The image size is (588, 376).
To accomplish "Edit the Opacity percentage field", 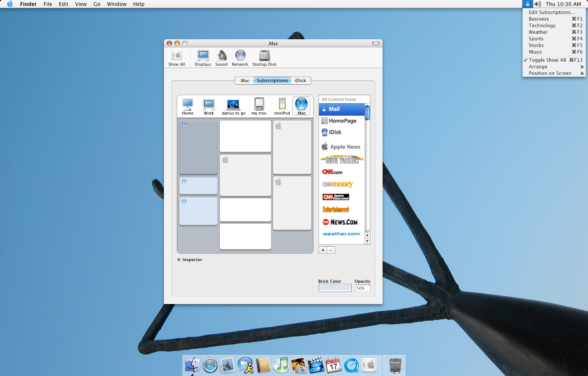I will pyautogui.click(x=362, y=288).
